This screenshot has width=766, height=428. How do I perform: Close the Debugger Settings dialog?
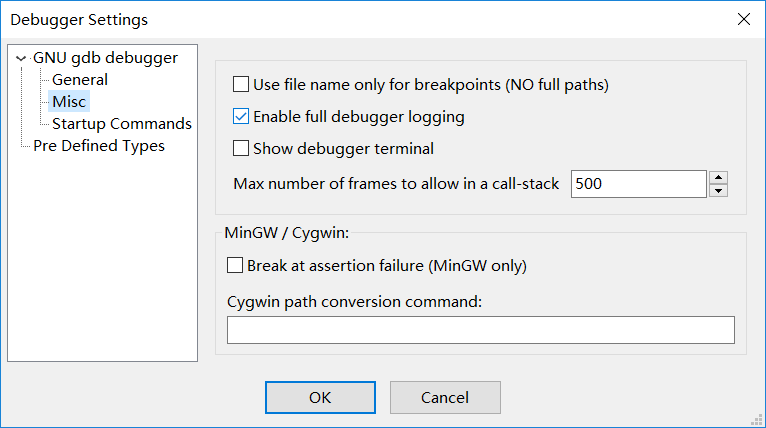743,19
